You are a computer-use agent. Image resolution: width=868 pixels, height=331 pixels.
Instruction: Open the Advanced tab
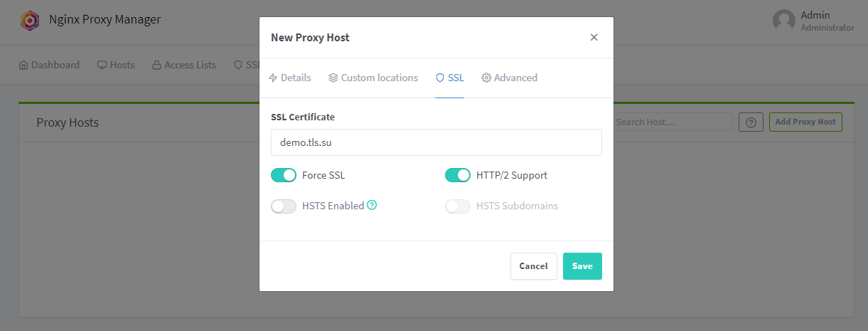[510, 78]
